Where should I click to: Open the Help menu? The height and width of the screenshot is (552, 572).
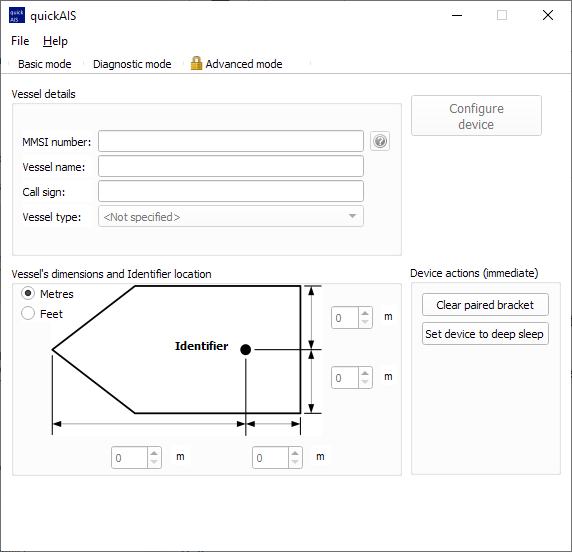(x=55, y=41)
